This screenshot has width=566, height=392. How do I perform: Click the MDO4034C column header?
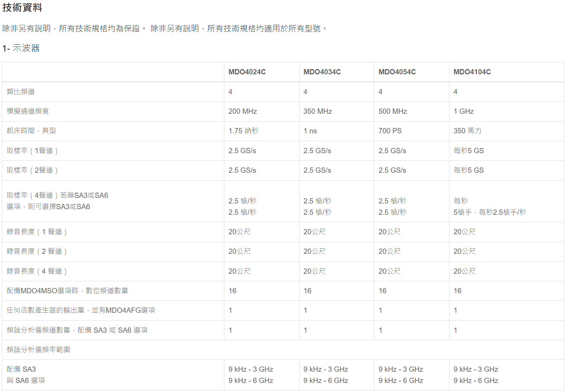coord(322,72)
